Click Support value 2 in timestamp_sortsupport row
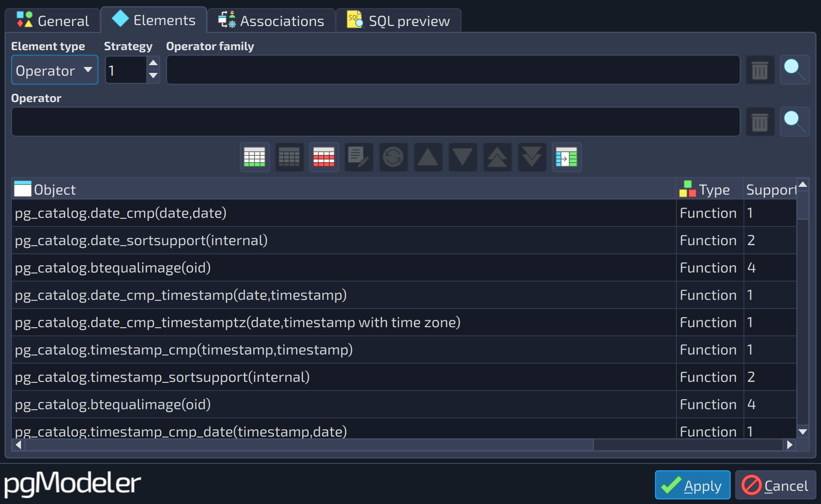Image resolution: width=821 pixels, height=504 pixels. point(770,377)
